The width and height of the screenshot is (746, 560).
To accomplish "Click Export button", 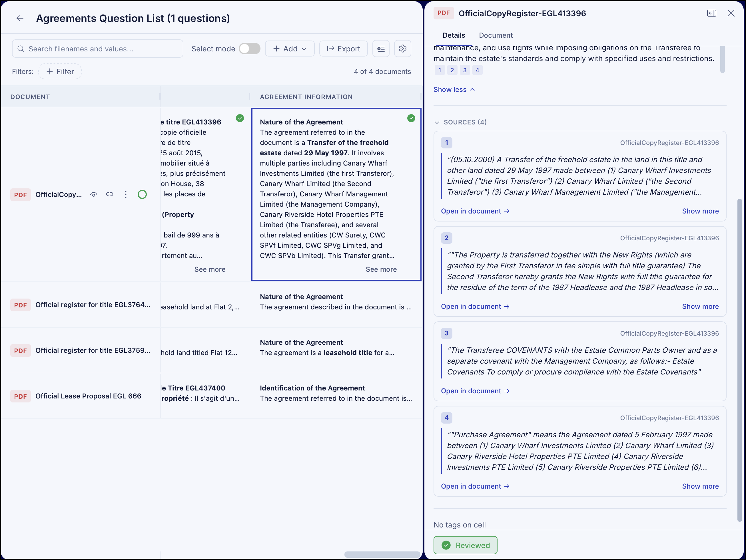I will (343, 49).
